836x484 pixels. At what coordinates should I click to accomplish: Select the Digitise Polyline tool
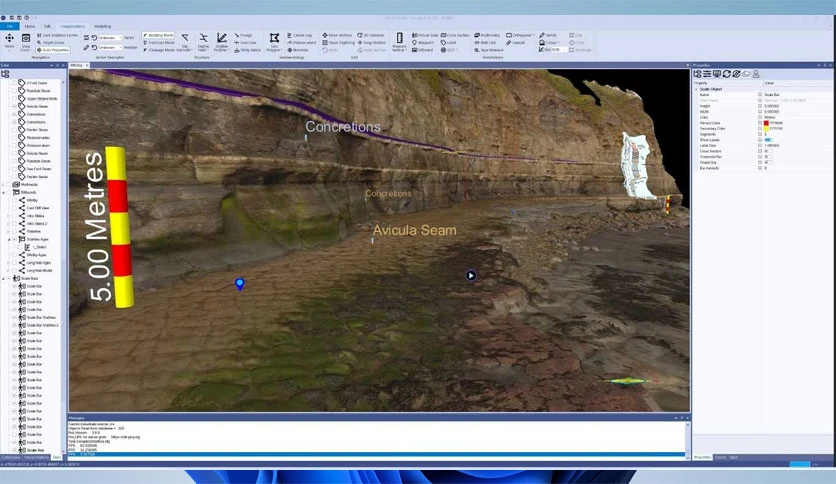221,42
